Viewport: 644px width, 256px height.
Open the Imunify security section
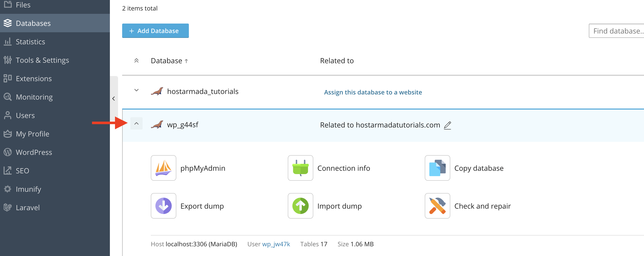pos(28,189)
